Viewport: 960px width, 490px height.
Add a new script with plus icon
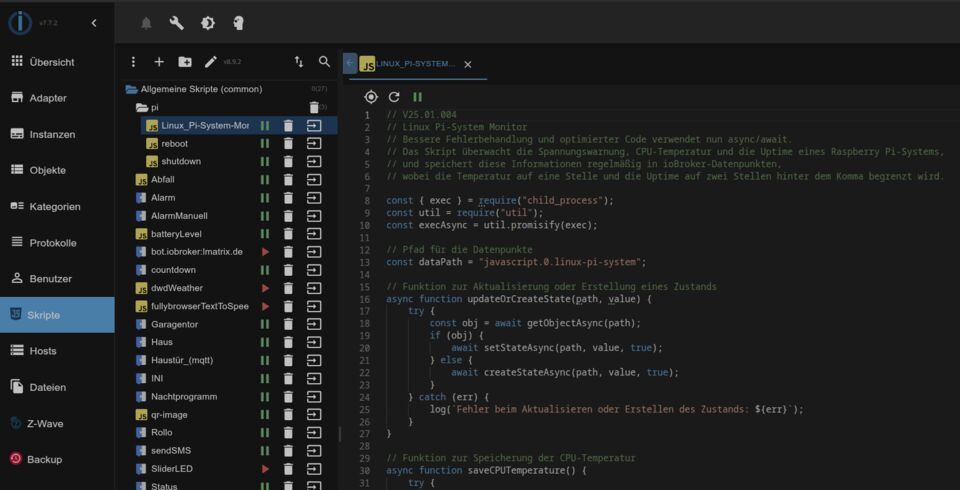click(x=159, y=62)
